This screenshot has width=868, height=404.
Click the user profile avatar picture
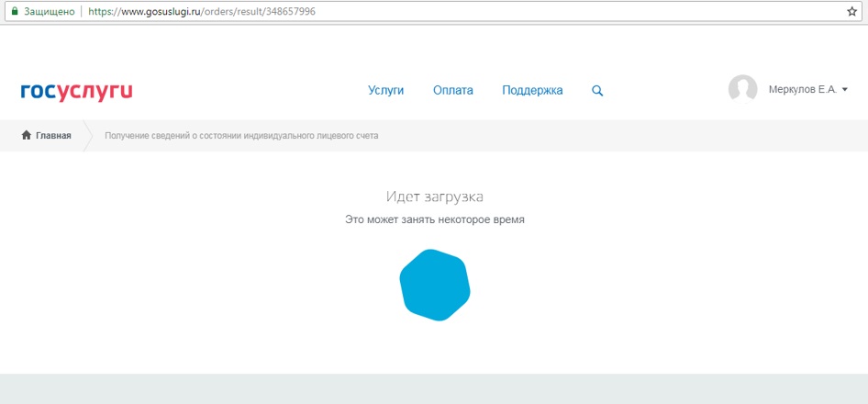point(742,89)
